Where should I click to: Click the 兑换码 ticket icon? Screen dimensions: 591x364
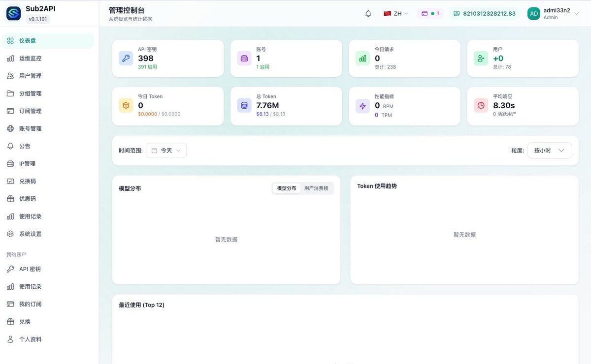coord(10,181)
